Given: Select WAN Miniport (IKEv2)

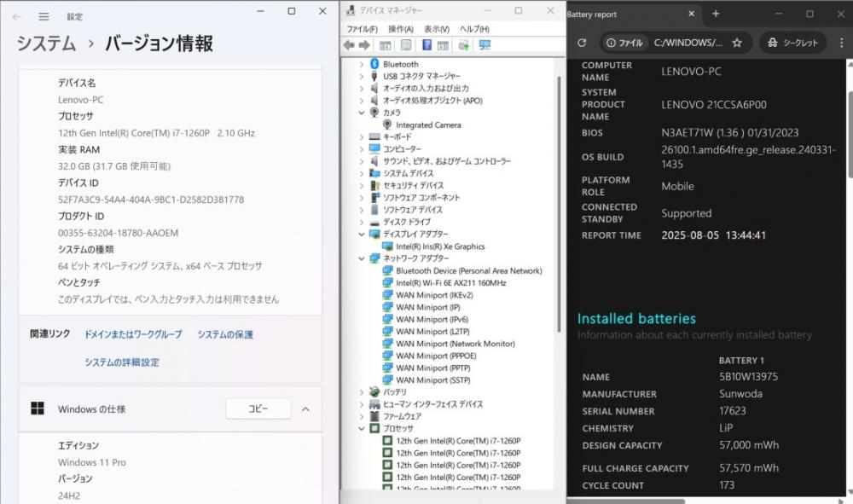Looking at the screenshot, I should point(434,295).
